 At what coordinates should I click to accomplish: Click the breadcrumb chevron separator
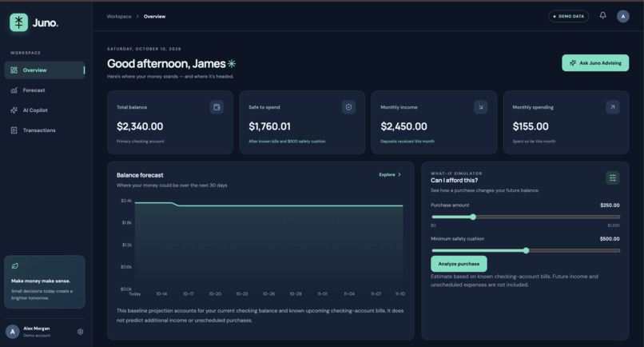[137, 17]
